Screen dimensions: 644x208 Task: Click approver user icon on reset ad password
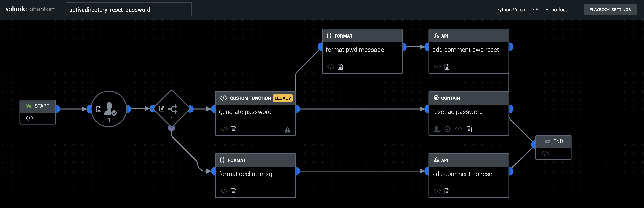click(x=437, y=129)
